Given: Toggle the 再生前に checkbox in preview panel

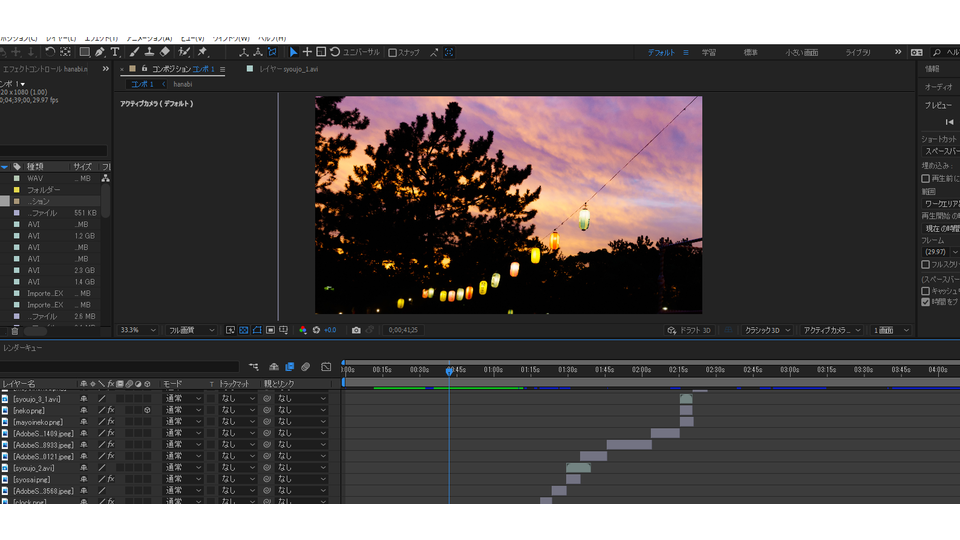Looking at the screenshot, I should [926, 179].
